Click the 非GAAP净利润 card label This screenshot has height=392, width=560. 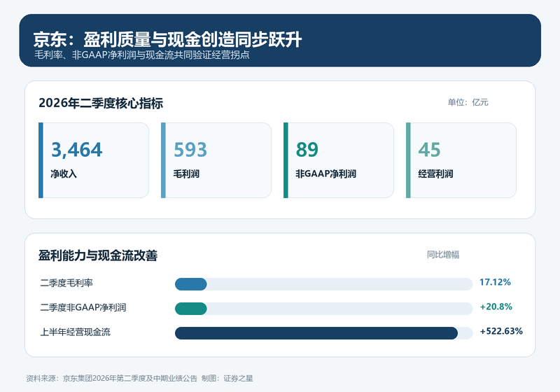[325, 174]
